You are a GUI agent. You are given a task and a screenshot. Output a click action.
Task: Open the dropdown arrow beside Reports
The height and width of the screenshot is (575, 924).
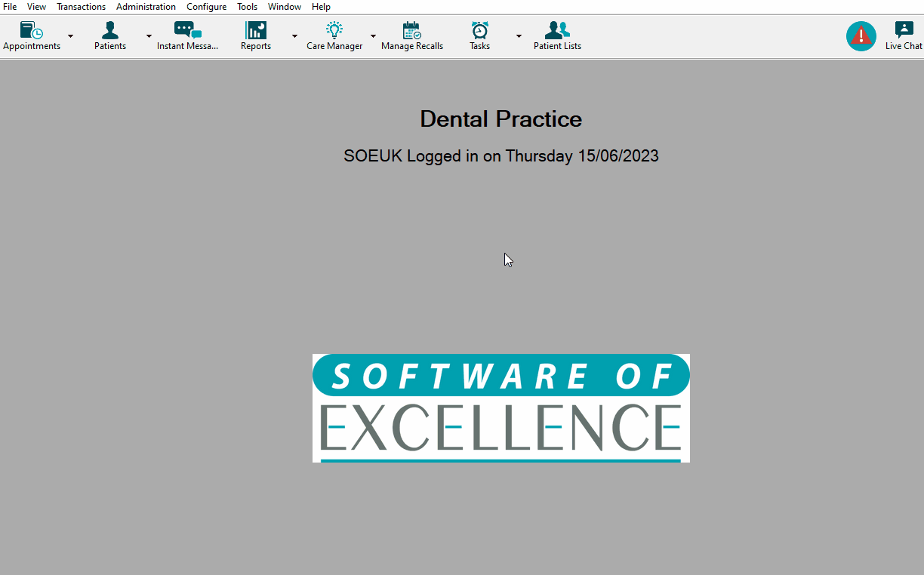point(294,36)
